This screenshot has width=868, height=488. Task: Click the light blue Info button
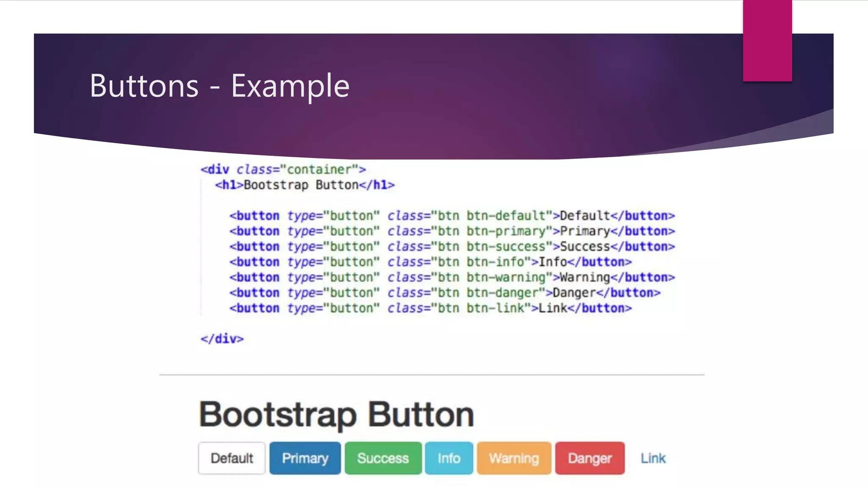(x=449, y=458)
